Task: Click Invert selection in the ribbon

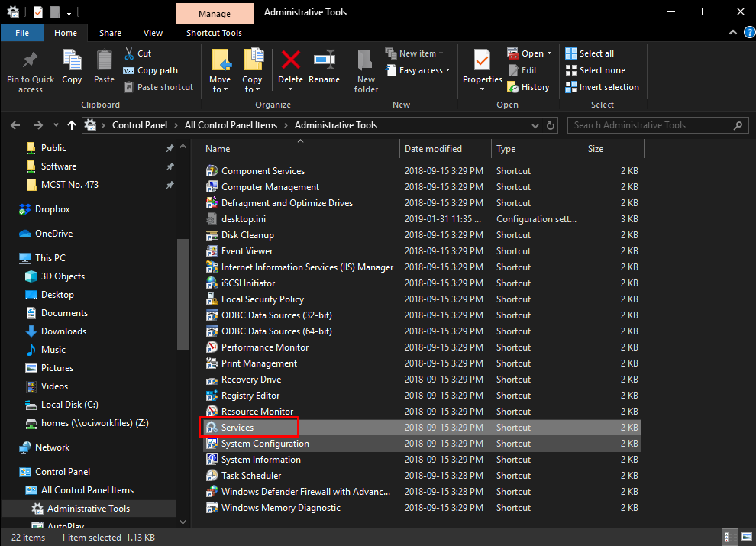Action: coord(603,87)
